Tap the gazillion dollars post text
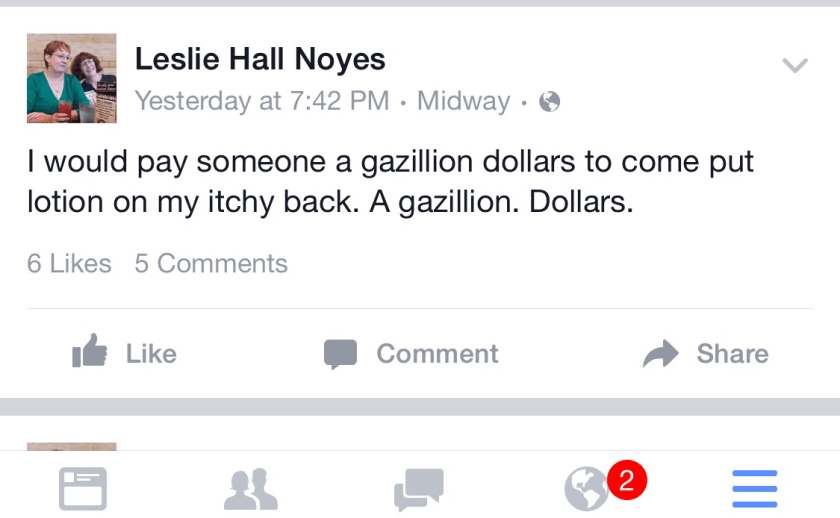 390,182
